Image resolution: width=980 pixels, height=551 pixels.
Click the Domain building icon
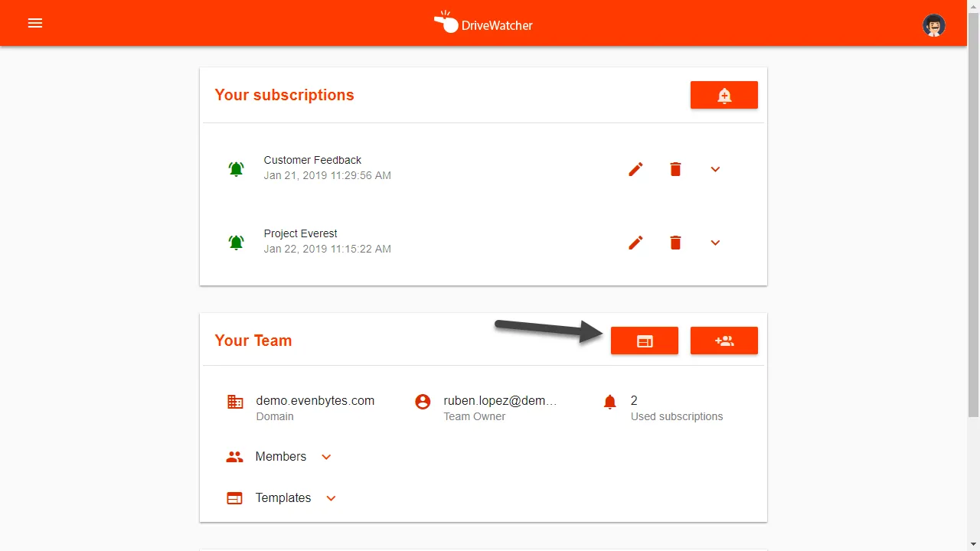(235, 402)
